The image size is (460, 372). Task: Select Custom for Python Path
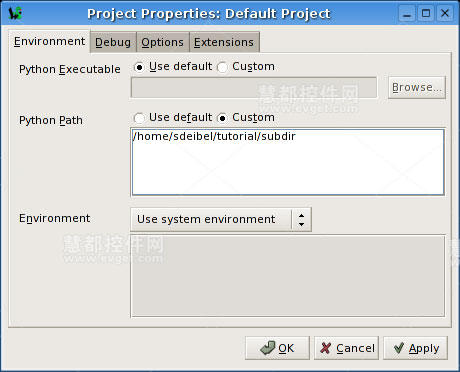pyautogui.click(x=222, y=118)
